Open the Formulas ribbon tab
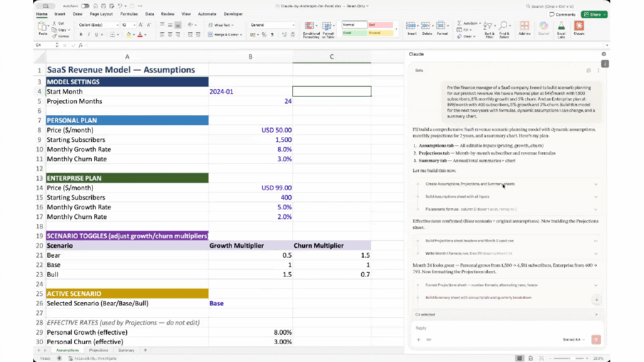Screen dimensions: 644x362 [129, 14]
